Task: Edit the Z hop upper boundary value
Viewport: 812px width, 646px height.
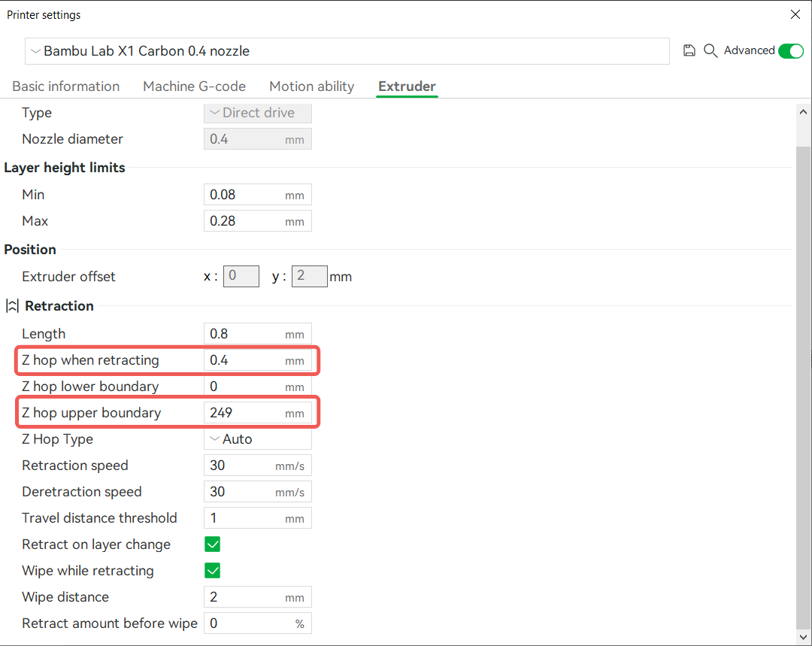Action: 257,413
